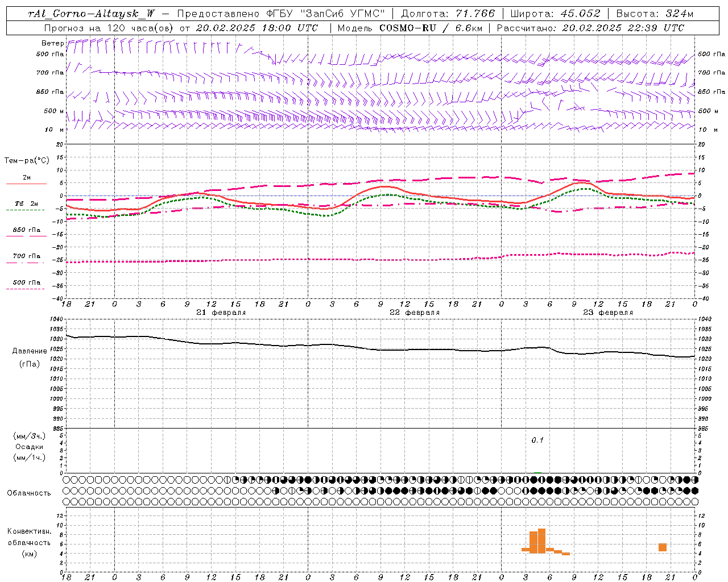
Task: Click the date label 22 февраля
Action: [415, 313]
